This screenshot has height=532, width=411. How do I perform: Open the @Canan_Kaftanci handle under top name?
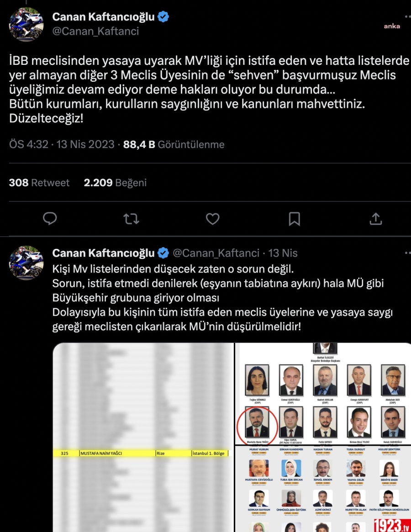coord(95,31)
